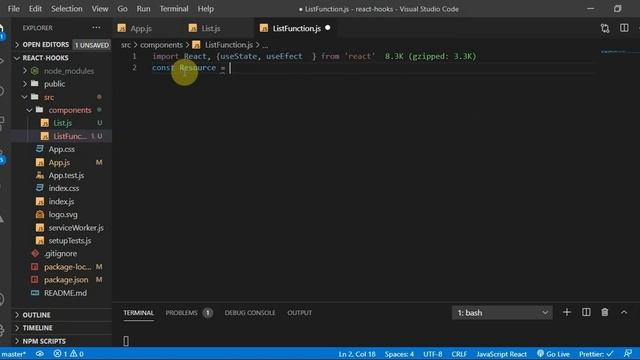This screenshot has width=640, height=360.
Task: Open App.js from the explorer tree
Action: pos(59,162)
